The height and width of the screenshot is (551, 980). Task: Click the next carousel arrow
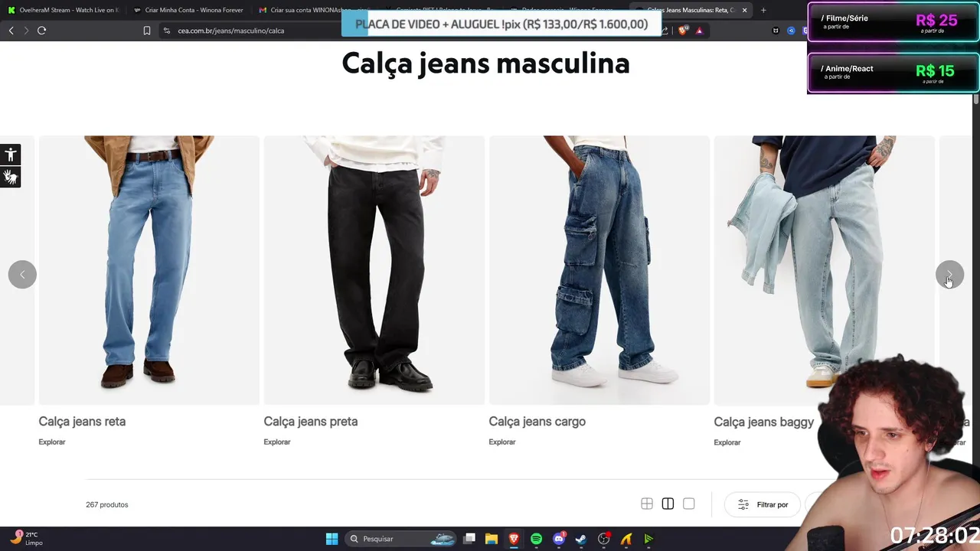949,275
